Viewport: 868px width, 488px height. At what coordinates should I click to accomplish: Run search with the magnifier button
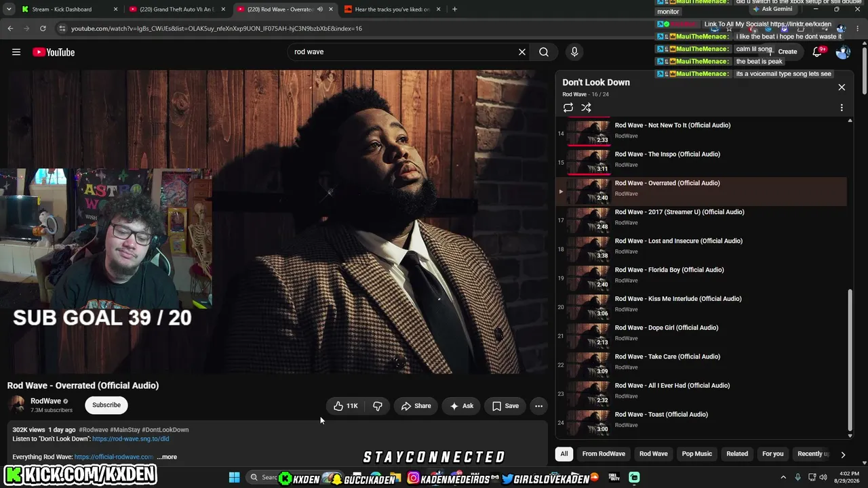[544, 52]
